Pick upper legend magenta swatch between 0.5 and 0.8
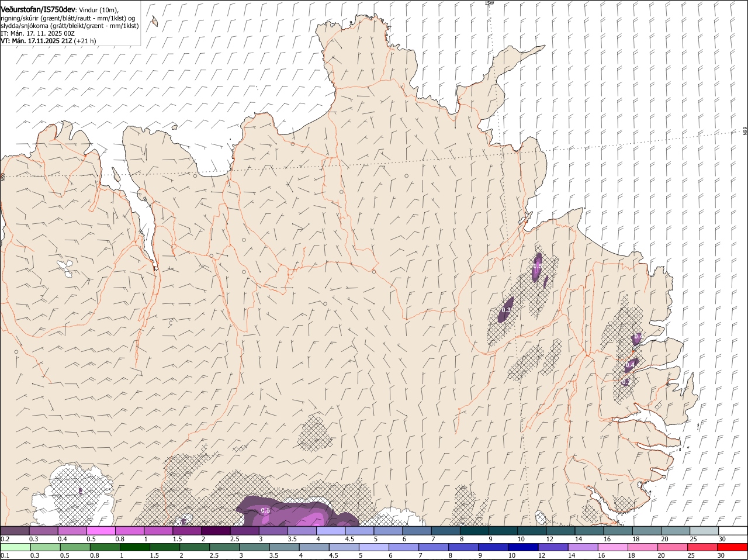The height and width of the screenshot is (560, 748). click(x=101, y=531)
